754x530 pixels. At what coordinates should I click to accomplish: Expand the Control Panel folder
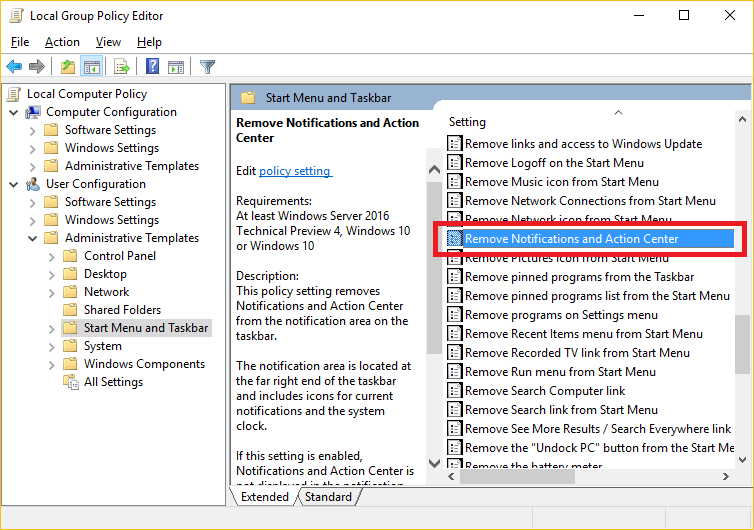[x=51, y=257]
